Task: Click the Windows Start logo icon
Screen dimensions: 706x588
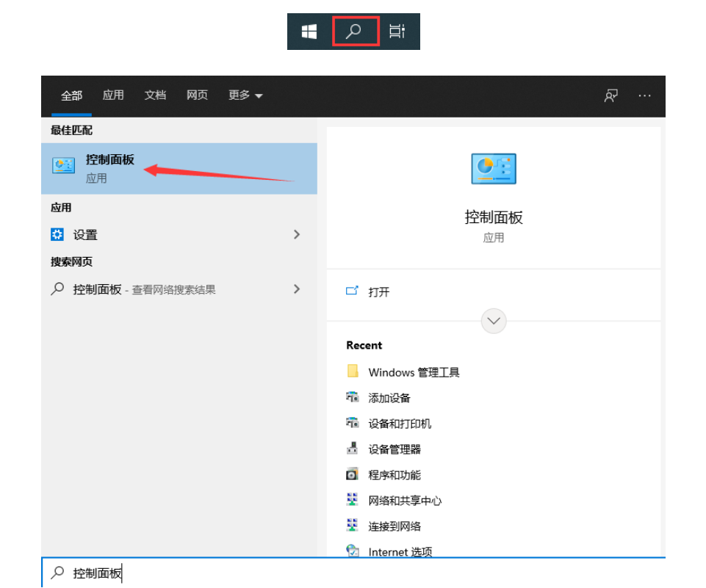Action: pyautogui.click(x=309, y=32)
